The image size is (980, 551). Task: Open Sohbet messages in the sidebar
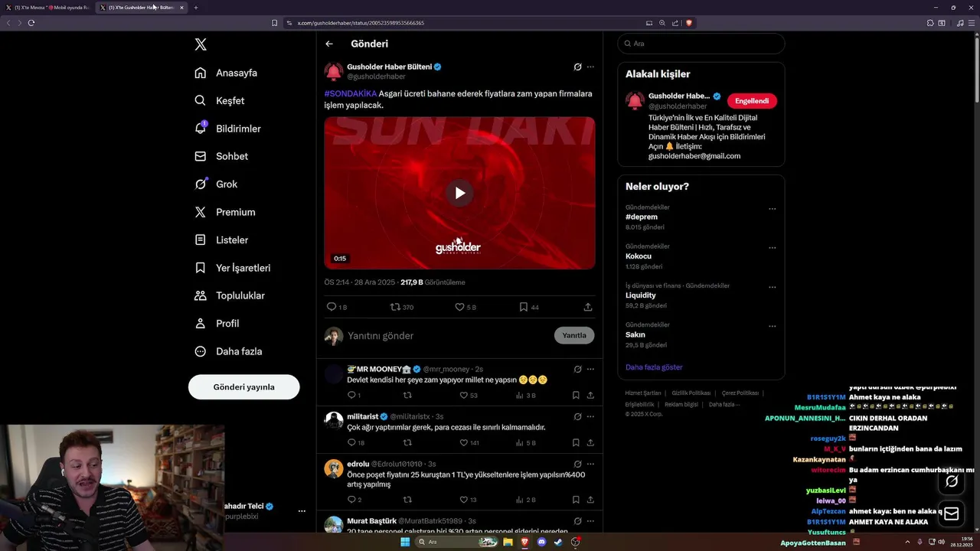tap(221, 156)
